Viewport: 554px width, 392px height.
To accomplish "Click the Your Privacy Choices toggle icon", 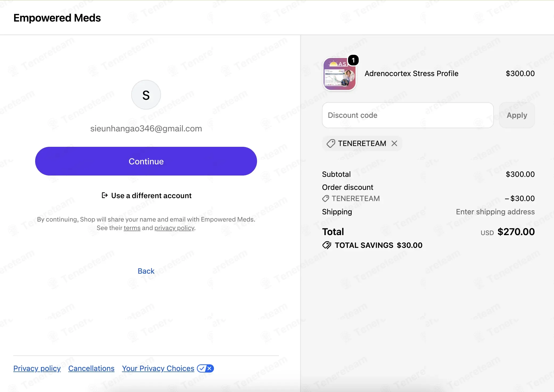I will pos(205,368).
